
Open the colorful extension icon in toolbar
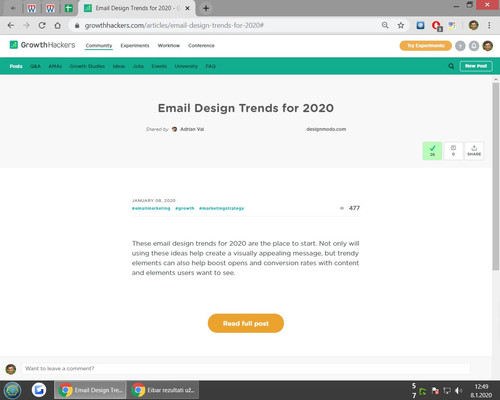pyautogui.click(x=452, y=25)
